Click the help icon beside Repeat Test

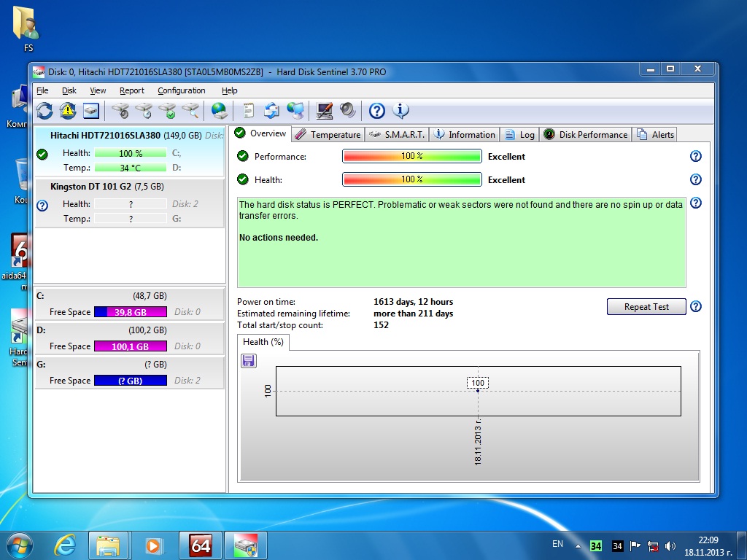[x=695, y=307]
